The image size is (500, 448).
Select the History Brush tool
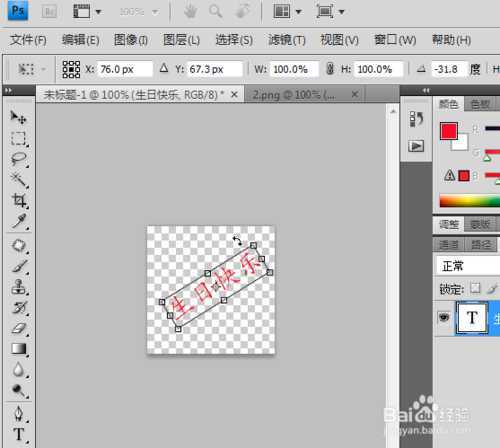(18, 308)
